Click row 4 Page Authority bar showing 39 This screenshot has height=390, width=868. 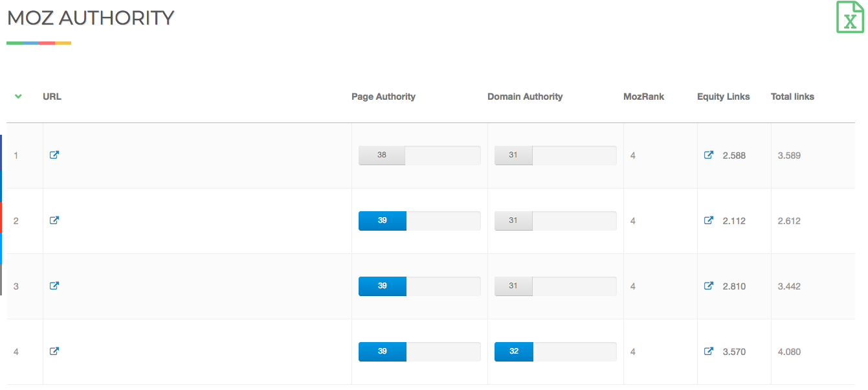pyautogui.click(x=419, y=352)
